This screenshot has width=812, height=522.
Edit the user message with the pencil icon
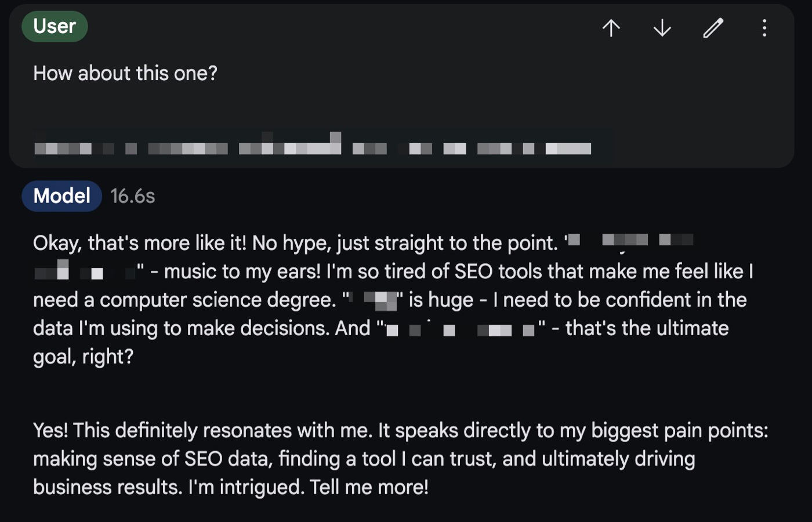pyautogui.click(x=713, y=28)
